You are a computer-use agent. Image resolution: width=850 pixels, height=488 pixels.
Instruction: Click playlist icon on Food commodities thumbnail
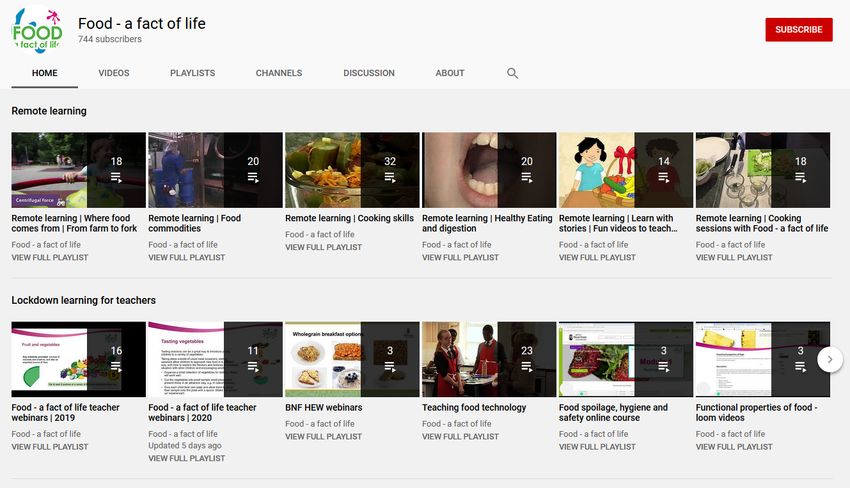[x=253, y=177]
